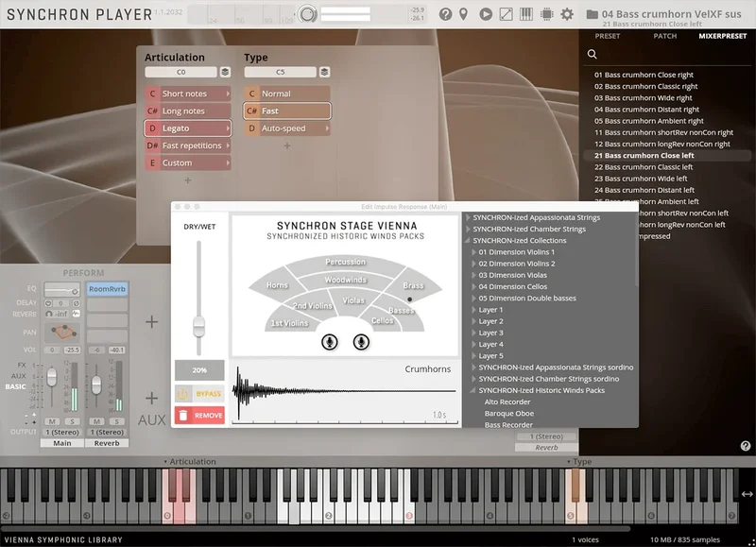Switch to the PRESET tab
The height and width of the screenshot is (547, 756).
pyautogui.click(x=607, y=36)
